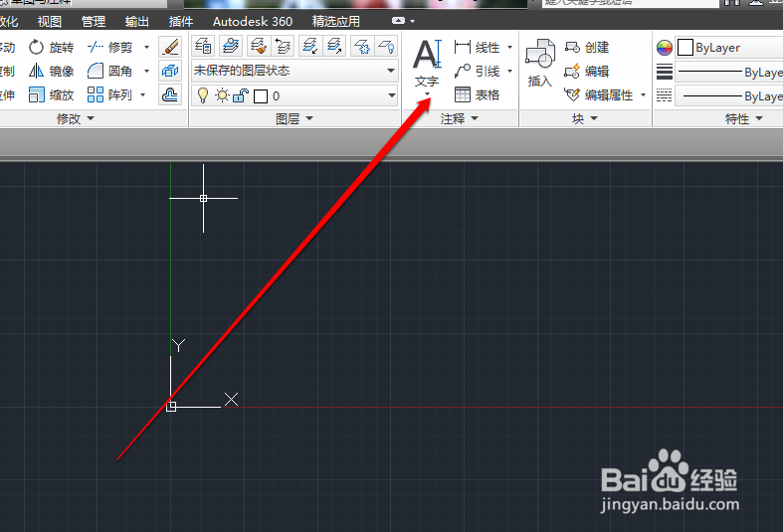Click the Layer Unisolate icon
The width and height of the screenshot is (783, 532).
click(x=334, y=47)
